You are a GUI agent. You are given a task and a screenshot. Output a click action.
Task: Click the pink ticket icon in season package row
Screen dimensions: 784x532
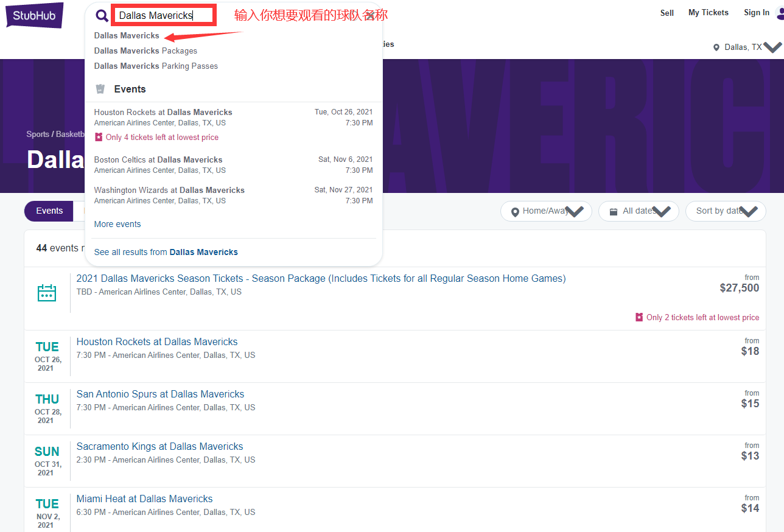click(x=639, y=317)
